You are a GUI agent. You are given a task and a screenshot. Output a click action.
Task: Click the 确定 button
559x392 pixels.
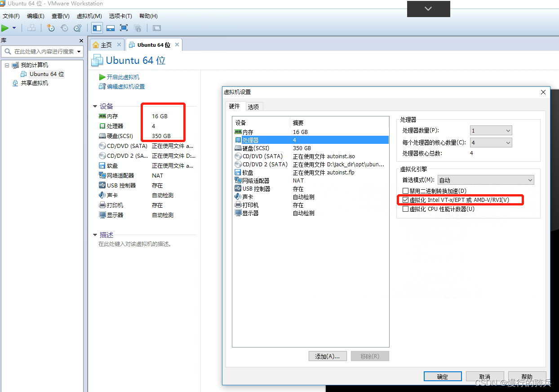(x=443, y=377)
